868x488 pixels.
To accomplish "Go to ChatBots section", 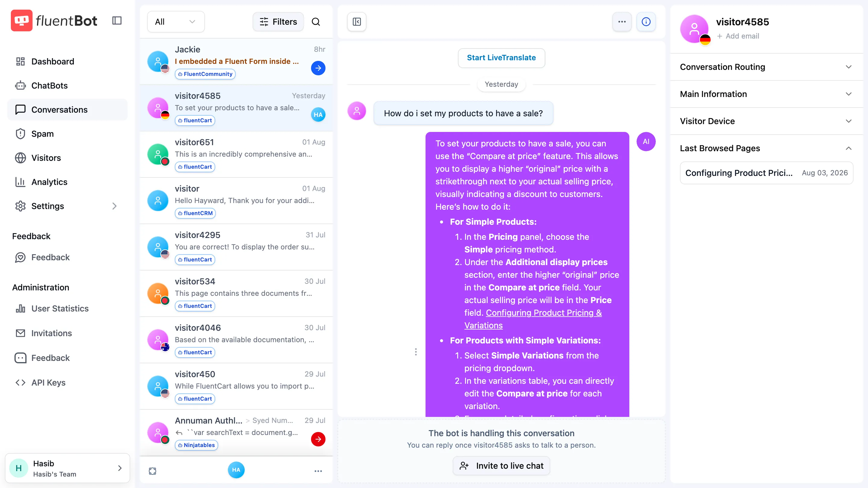I will [68, 86].
